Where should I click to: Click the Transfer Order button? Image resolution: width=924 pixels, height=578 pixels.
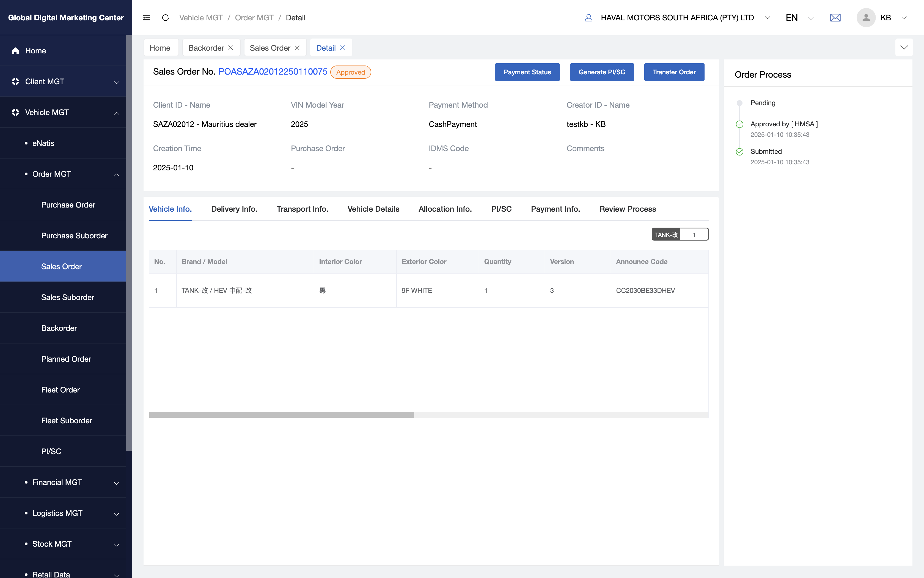(x=674, y=72)
